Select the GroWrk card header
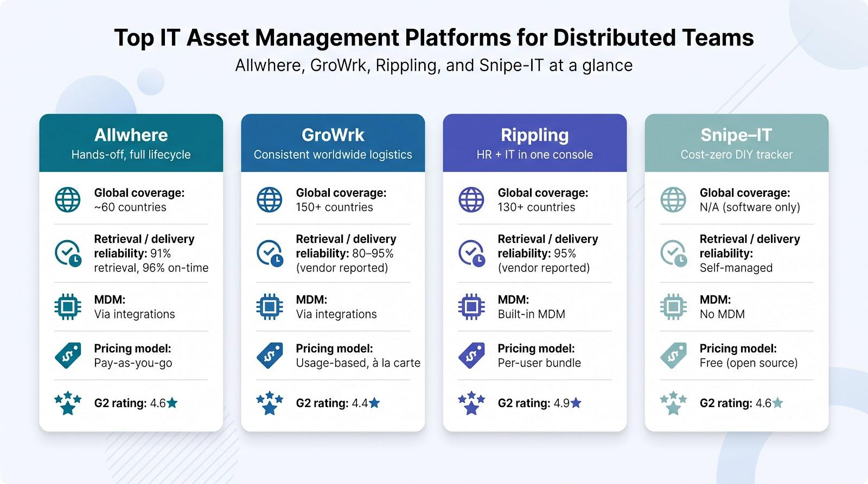 click(333, 143)
